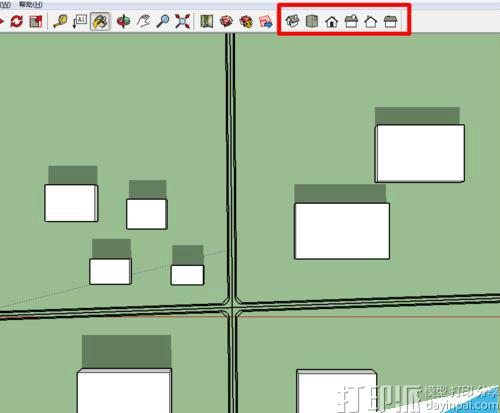
Task: Select the Rotate tool with red circular arrows
Action: (x=16, y=21)
